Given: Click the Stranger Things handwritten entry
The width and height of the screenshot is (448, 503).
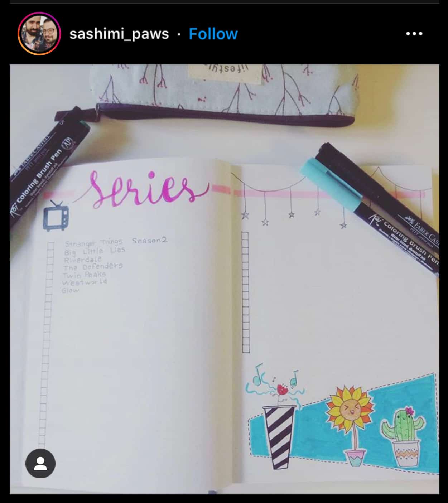Looking at the screenshot, I should pos(93,243).
